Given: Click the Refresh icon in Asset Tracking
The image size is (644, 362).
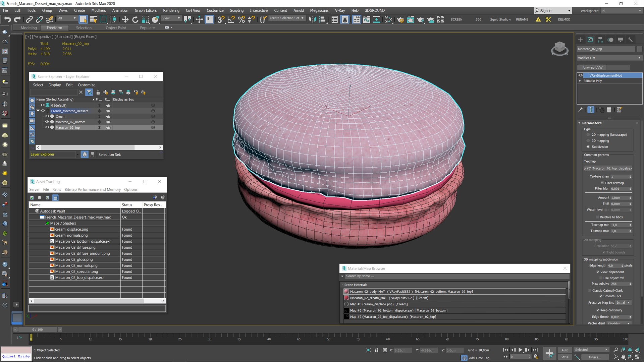Looking at the screenshot, I should (x=32, y=198).
